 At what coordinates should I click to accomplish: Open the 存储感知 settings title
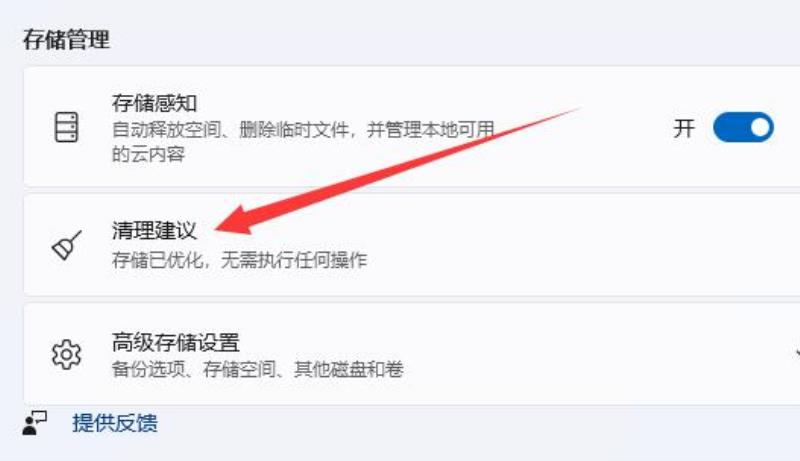click(x=154, y=103)
